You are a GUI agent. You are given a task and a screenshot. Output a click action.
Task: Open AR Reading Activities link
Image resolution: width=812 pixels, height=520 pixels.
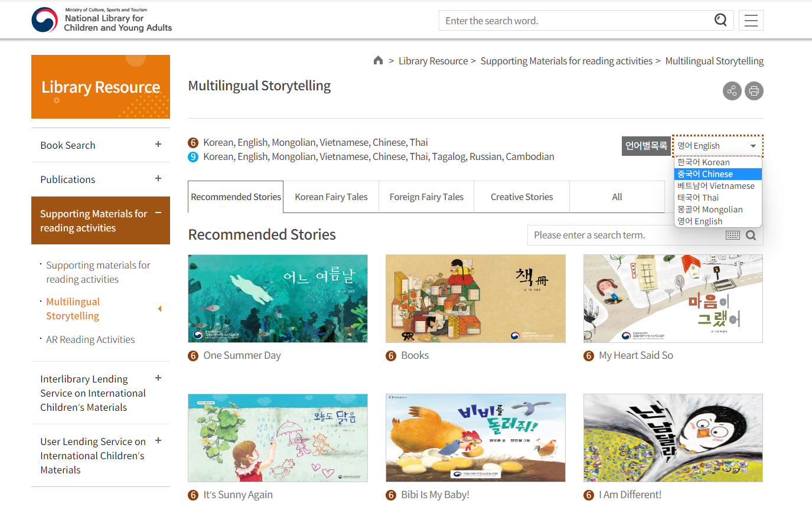coord(90,339)
